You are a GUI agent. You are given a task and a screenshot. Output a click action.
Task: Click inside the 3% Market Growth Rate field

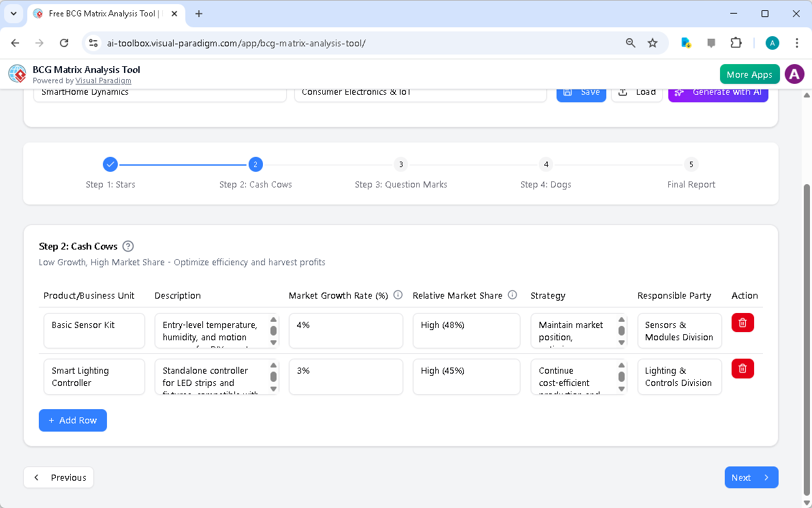345,376
